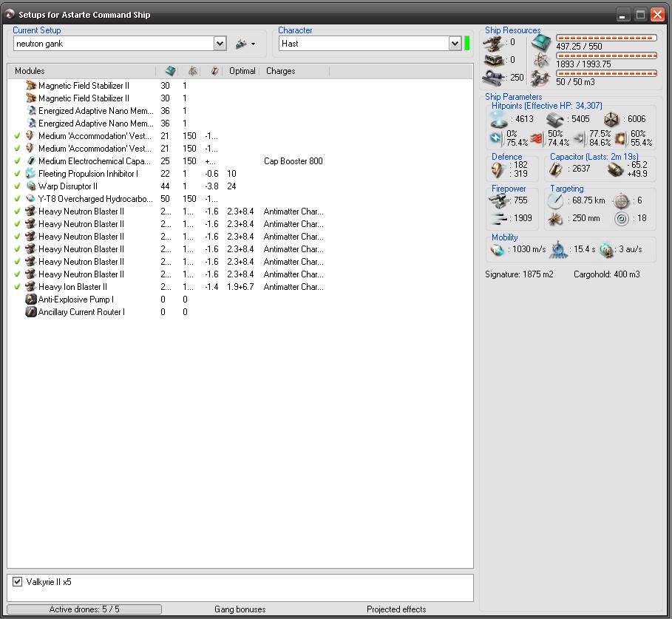Click the scan resolution icon 250 mm

point(556,219)
